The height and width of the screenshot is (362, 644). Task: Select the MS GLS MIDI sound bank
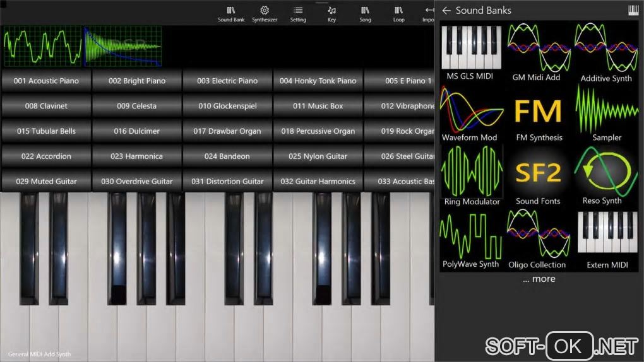[471, 53]
